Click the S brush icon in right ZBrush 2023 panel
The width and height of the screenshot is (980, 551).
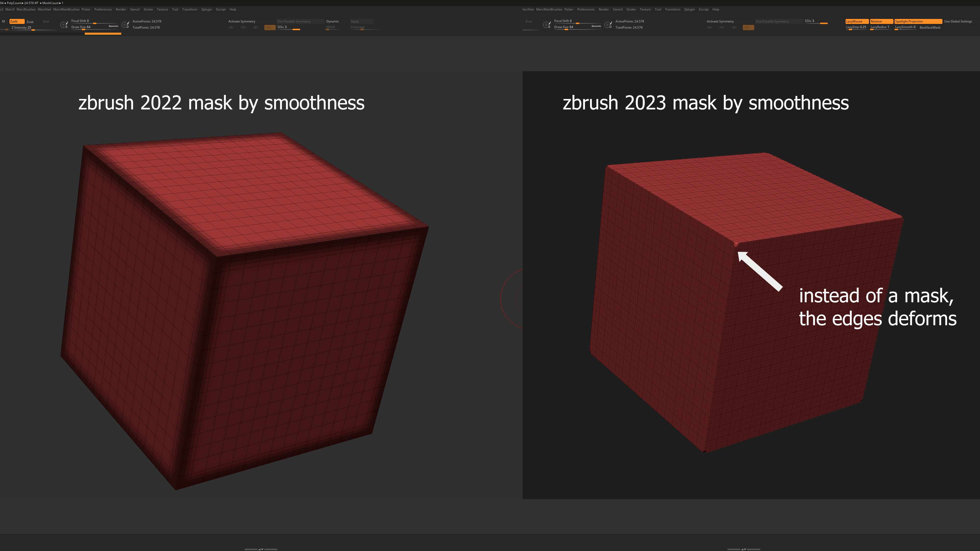(547, 25)
